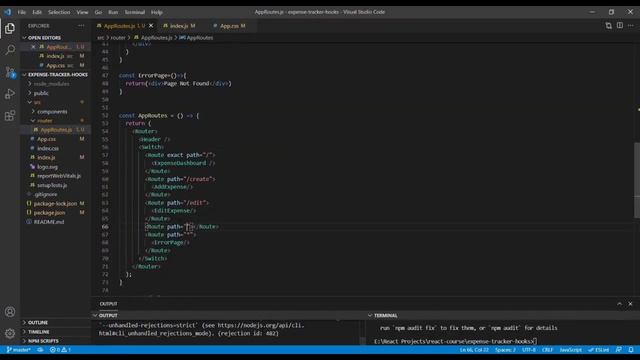Select the OUTPUT panel tab
640x360 pixels.
point(108,304)
